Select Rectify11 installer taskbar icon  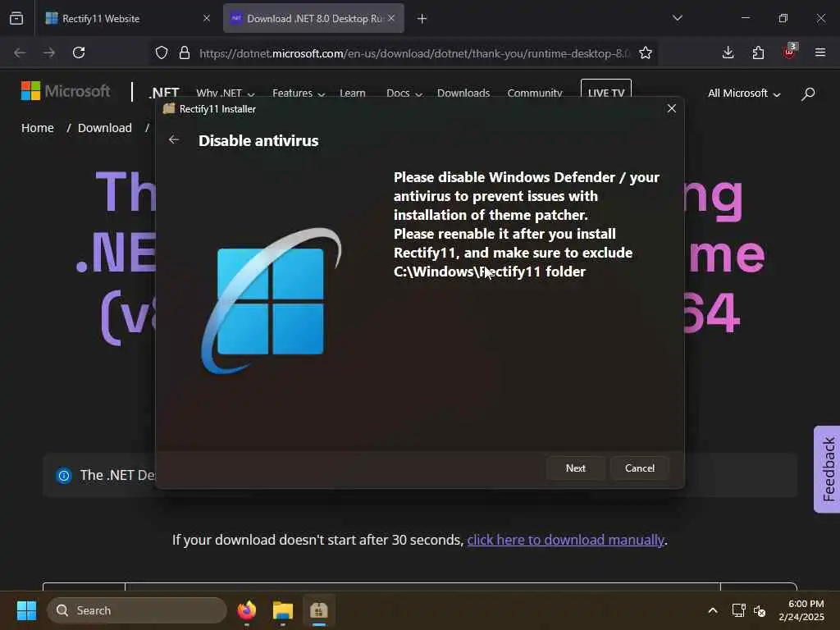tap(319, 610)
